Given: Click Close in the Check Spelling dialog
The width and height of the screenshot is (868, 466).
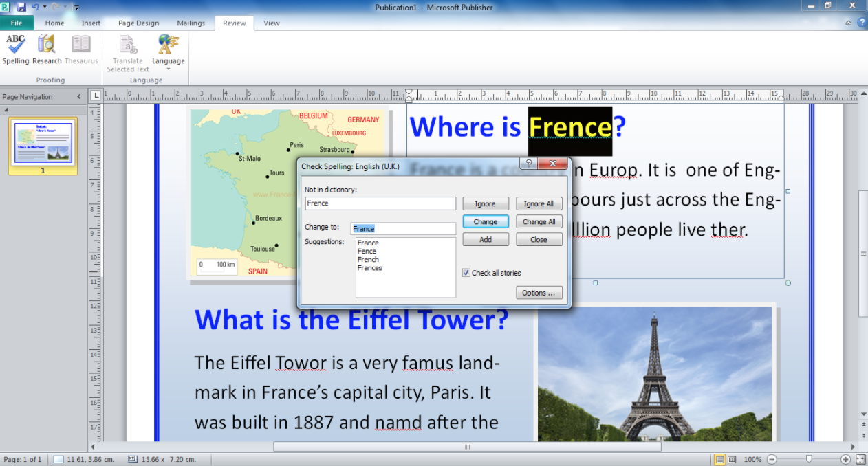Looking at the screenshot, I should point(539,239).
